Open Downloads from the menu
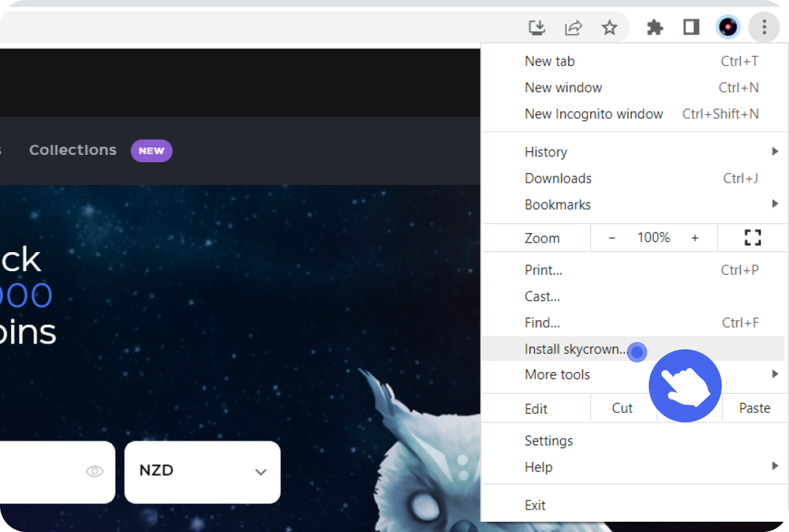The height and width of the screenshot is (532, 789). click(633, 178)
